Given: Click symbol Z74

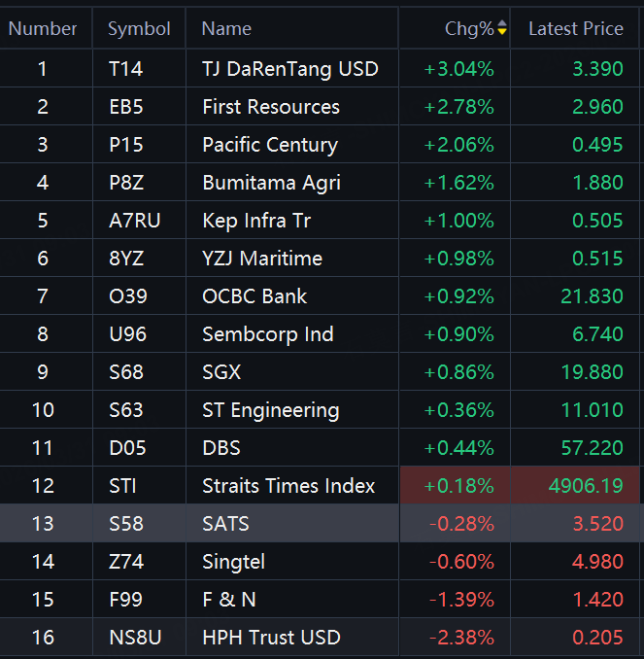Looking at the screenshot, I should [x=126, y=562].
